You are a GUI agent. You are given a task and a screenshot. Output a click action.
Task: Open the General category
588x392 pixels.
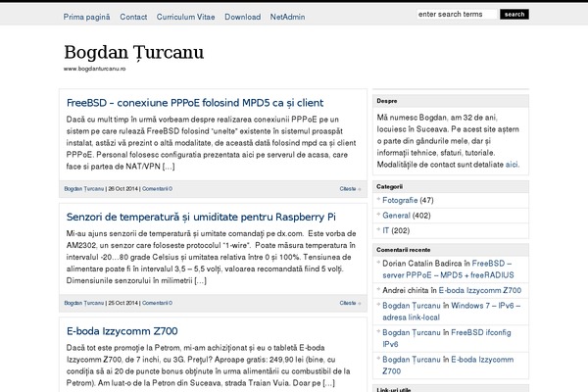396,216
